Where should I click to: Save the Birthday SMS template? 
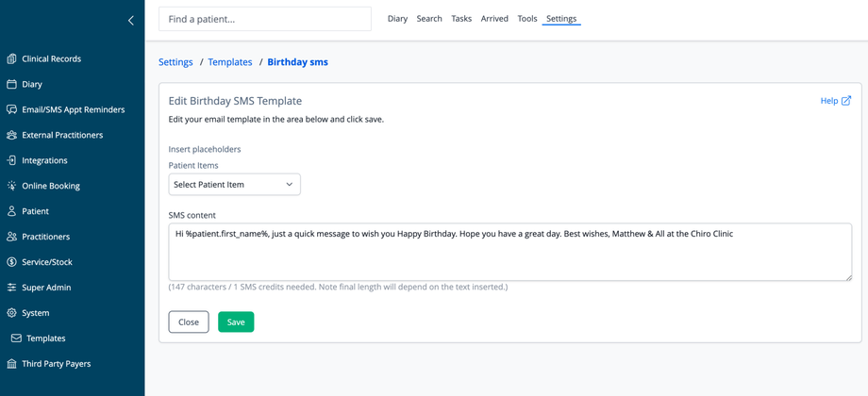[x=236, y=322]
